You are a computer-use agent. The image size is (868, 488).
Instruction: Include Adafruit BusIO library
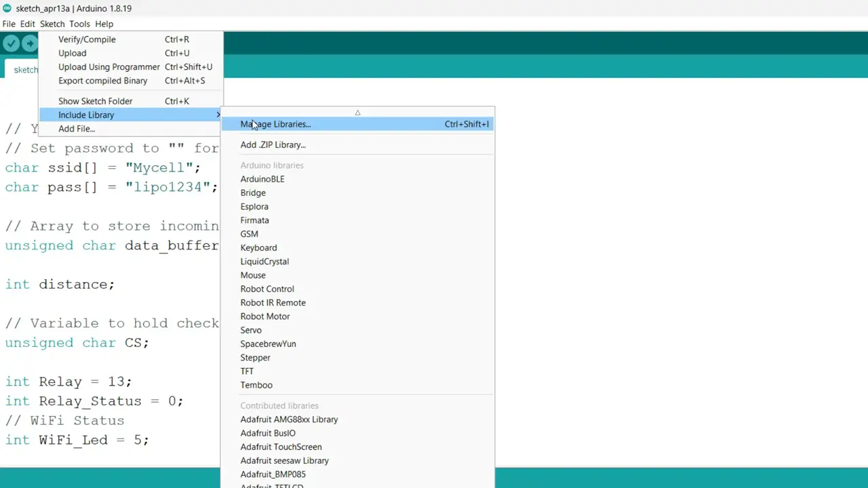357,433
